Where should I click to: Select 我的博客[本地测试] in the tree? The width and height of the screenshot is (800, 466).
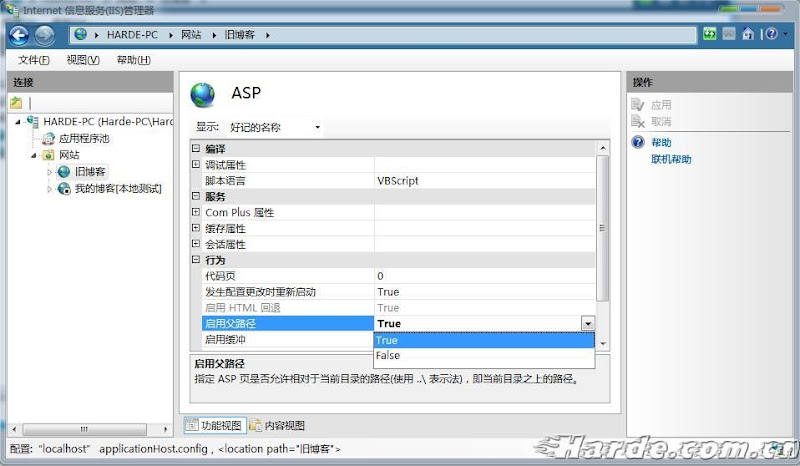point(118,189)
